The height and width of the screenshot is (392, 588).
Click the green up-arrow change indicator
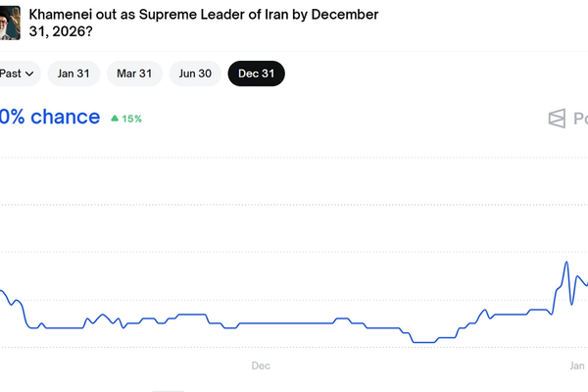click(x=115, y=119)
